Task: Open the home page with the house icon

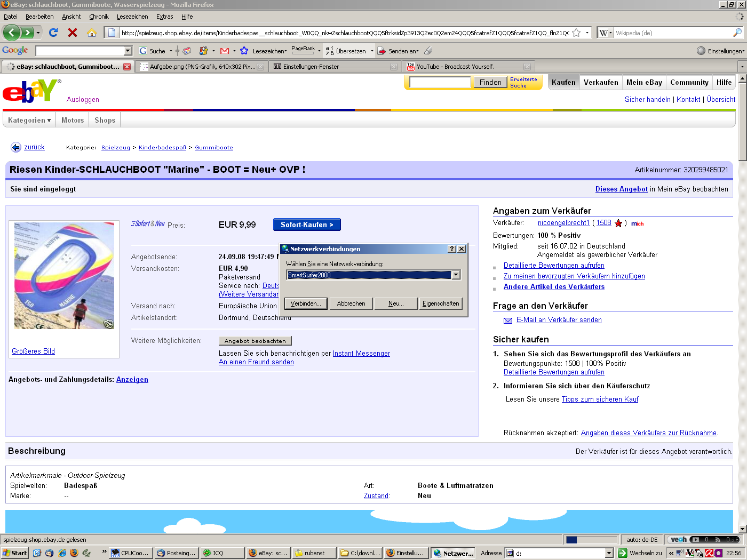Action: point(92,33)
